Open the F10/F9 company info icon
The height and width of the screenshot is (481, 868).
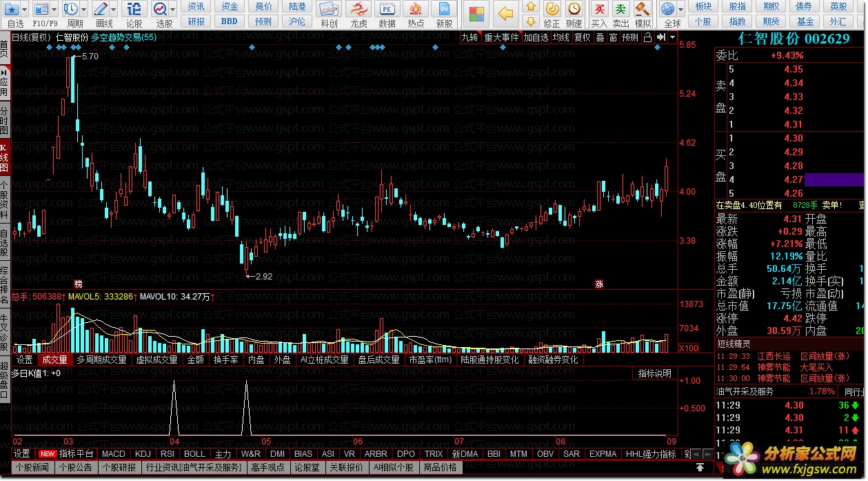[41, 10]
